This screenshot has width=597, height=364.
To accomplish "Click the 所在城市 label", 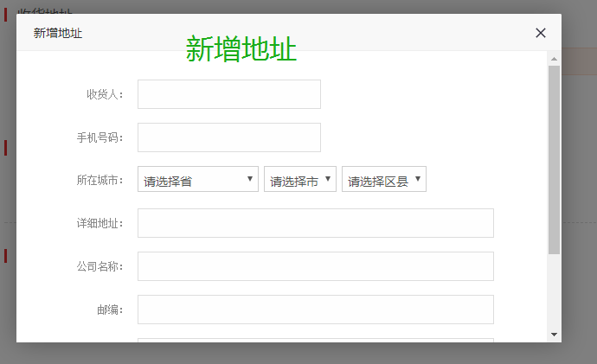I will [99, 181].
